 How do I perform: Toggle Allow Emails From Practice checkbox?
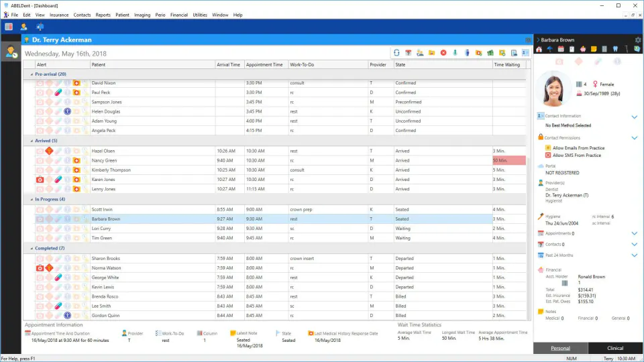pos(548,147)
